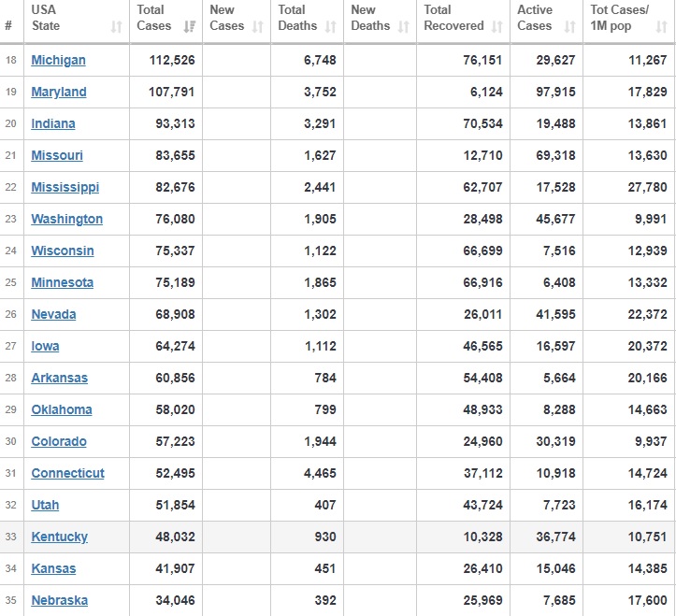This screenshot has width=676, height=616.
Task: Sort table by Total Cases arrow icon
Action: pyautogui.click(x=190, y=27)
